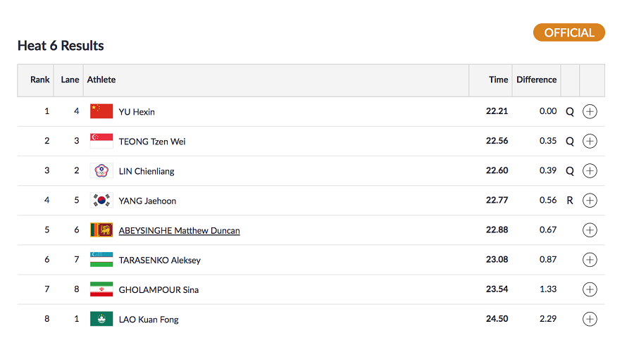Expand details for YU Hexin's row
Viewport: 634px width, 364px height.
590,111
